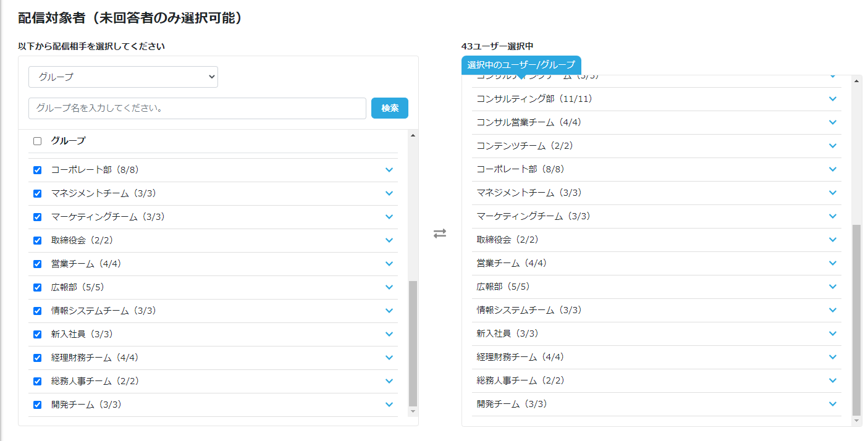Screen dimensions: 868x441
Task: Click the left list scroll-up arrow
Action: click(x=413, y=135)
